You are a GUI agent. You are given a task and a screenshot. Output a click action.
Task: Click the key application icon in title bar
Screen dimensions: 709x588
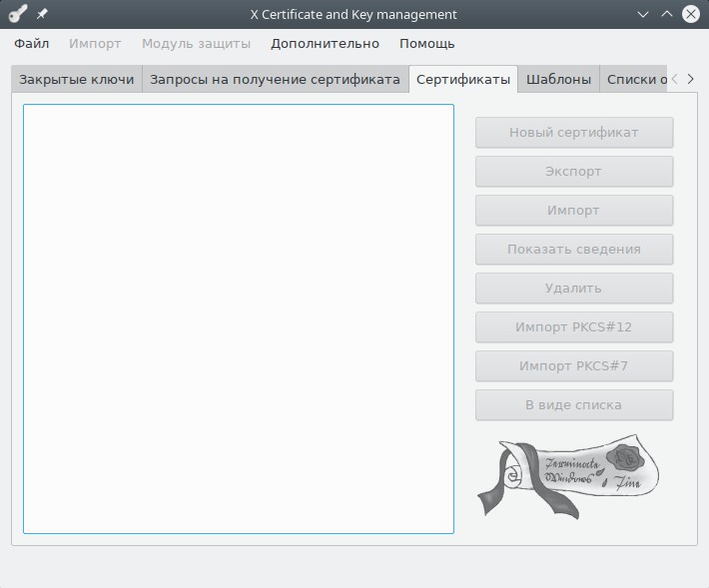coord(17,15)
